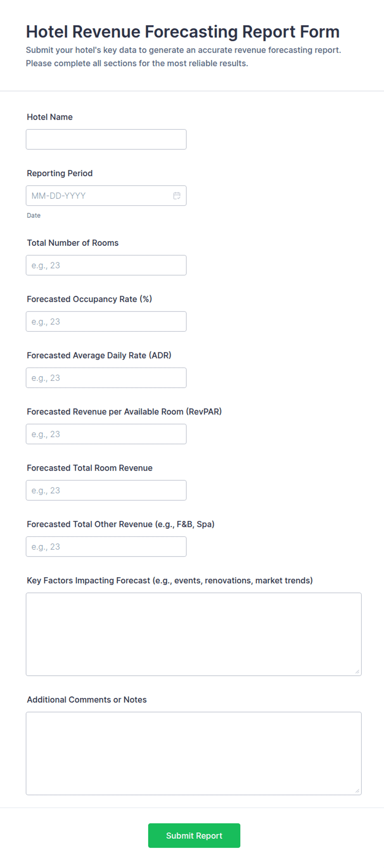Image resolution: width=384 pixels, height=868 pixels.
Task: Click the Reporting Period label
Action: tap(59, 173)
